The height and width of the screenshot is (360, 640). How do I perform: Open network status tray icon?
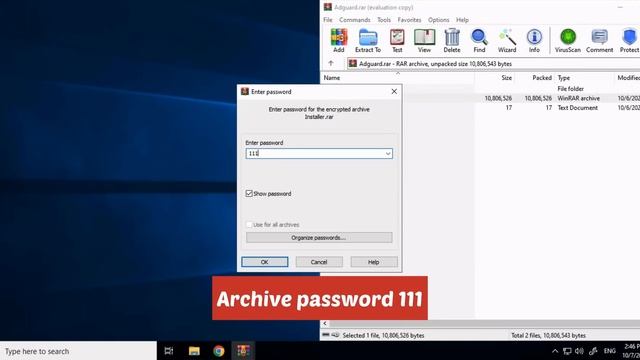(x=567, y=351)
